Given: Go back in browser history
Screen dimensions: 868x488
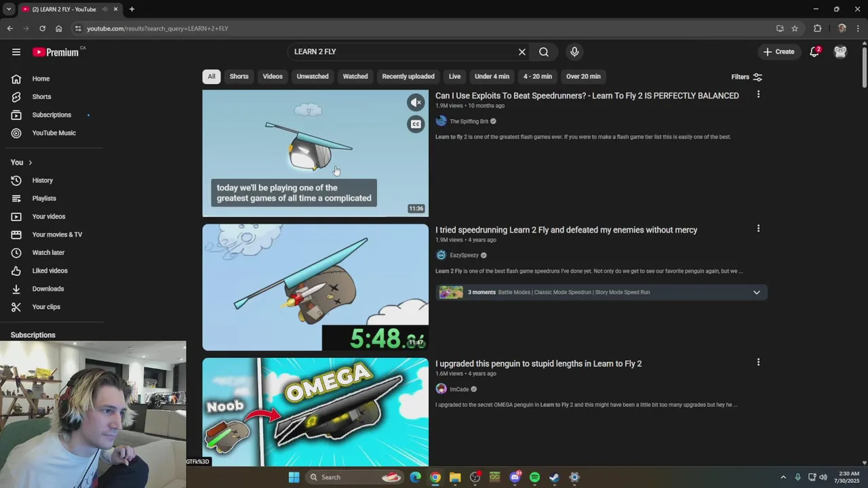Looking at the screenshot, I should coord(9,28).
